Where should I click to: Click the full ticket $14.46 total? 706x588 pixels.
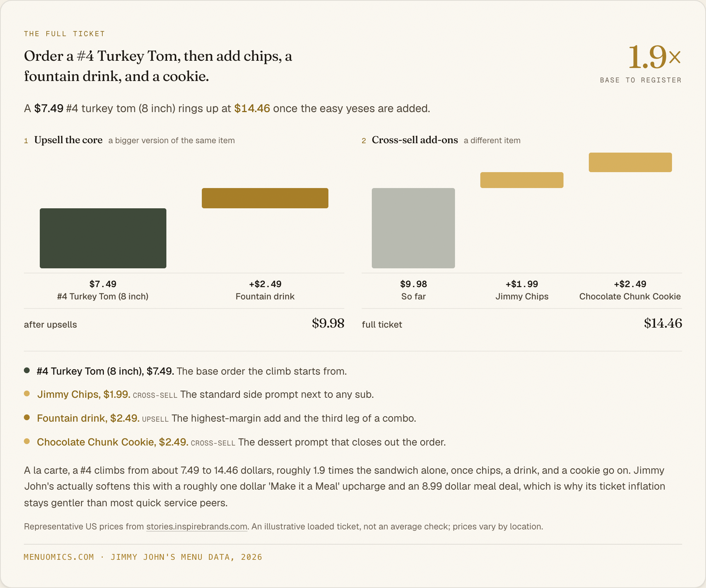[663, 323]
